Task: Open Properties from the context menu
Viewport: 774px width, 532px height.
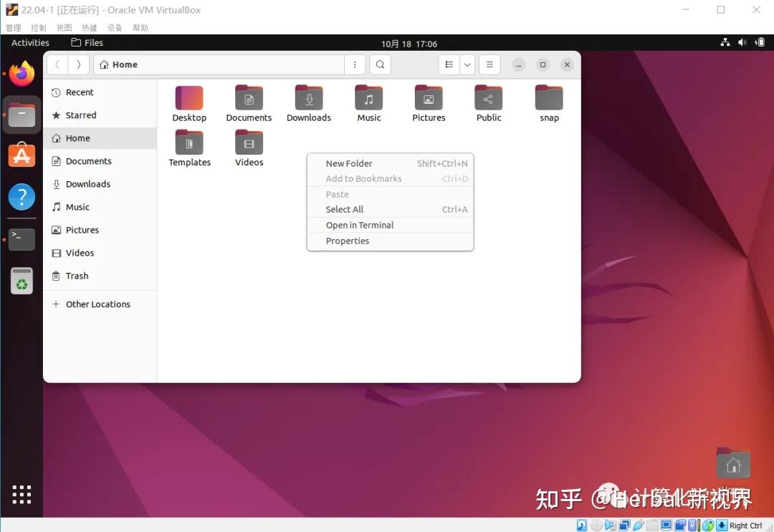Action: tap(347, 241)
